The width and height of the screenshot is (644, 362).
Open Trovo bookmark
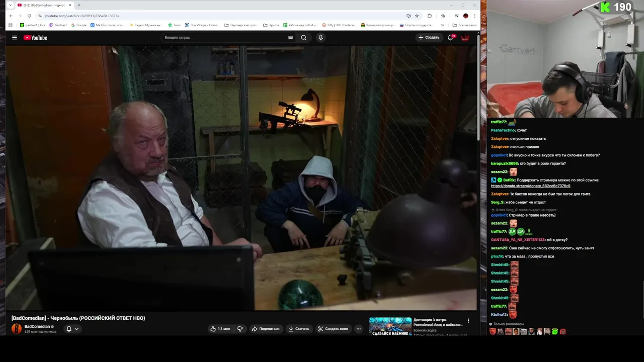175,25
